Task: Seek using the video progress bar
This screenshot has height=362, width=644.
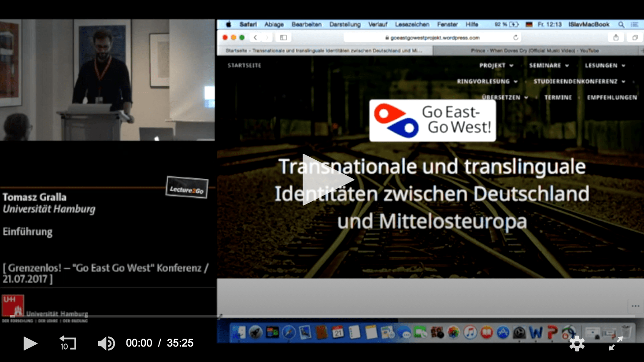Action: (x=322, y=316)
